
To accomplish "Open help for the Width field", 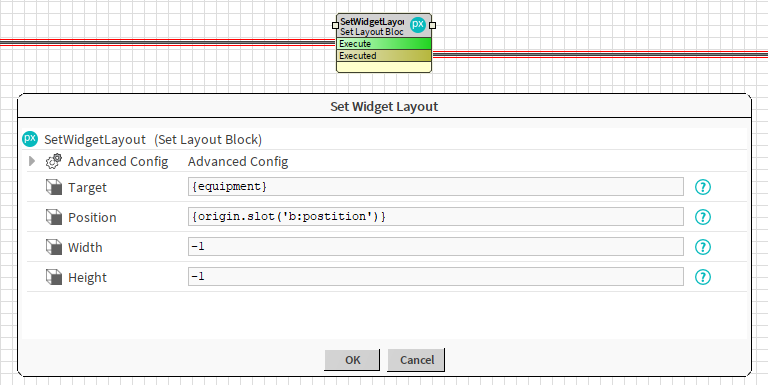I will [703, 247].
